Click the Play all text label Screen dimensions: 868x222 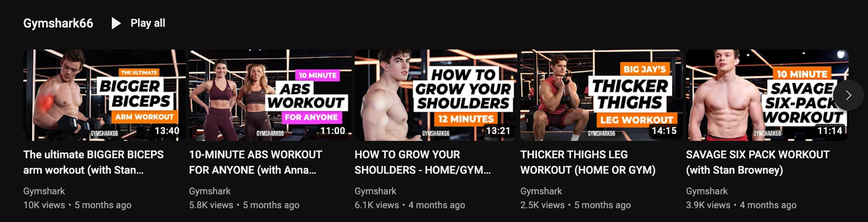click(148, 23)
